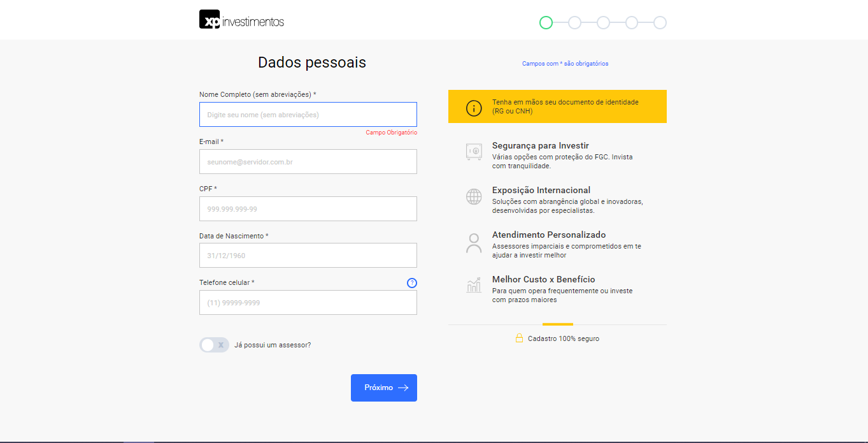Click the chart icon for Melhor Custo x Benefício

[474, 285]
